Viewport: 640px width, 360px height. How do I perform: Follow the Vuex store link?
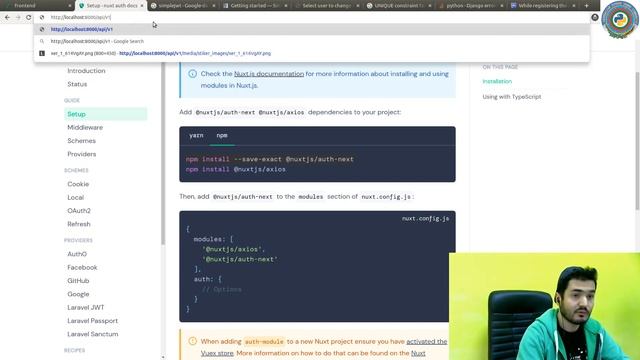coord(217,353)
